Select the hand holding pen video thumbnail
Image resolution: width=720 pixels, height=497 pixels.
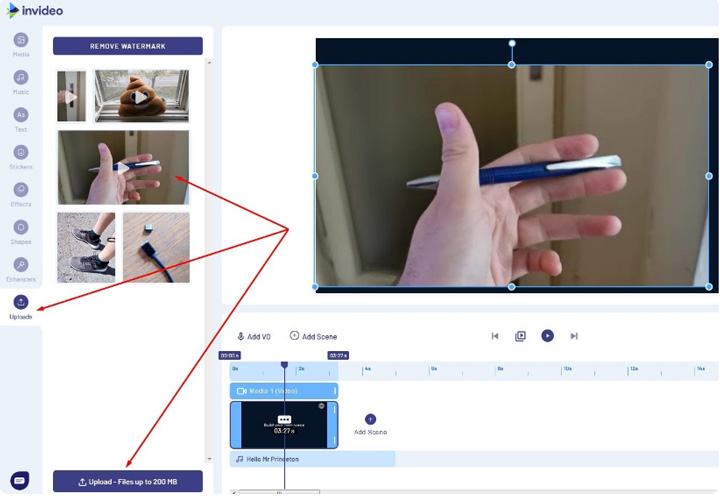[123, 167]
